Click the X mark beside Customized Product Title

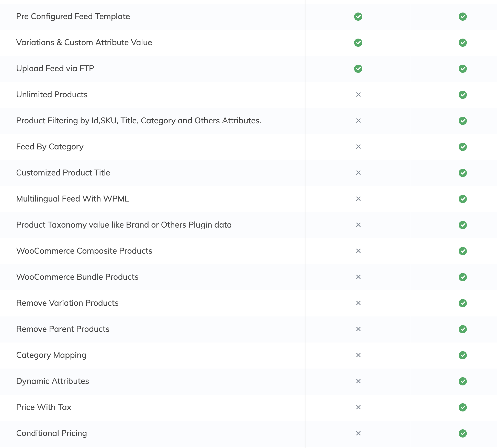[358, 173]
